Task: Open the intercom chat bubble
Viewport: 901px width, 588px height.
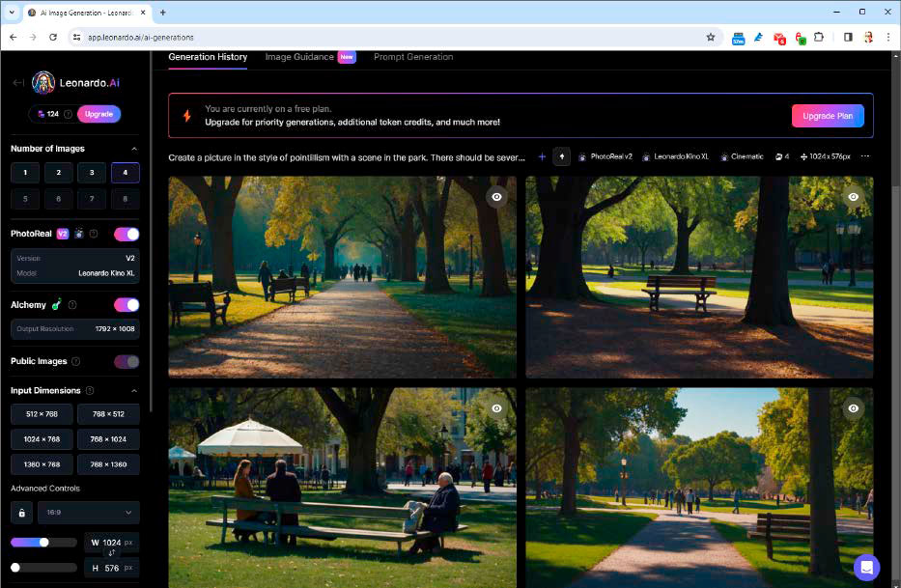Action: [x=866, y=567]
